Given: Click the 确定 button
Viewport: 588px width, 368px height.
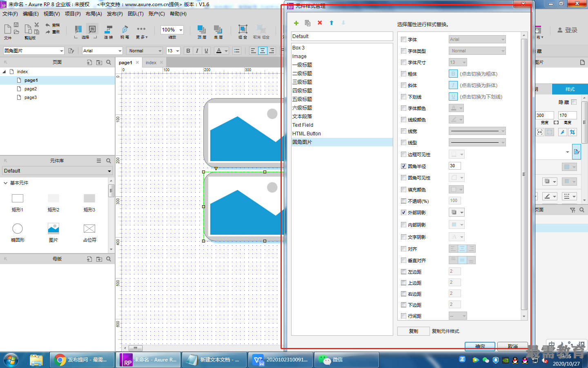Looking at the screenshot, I should (x=480, y=346).
